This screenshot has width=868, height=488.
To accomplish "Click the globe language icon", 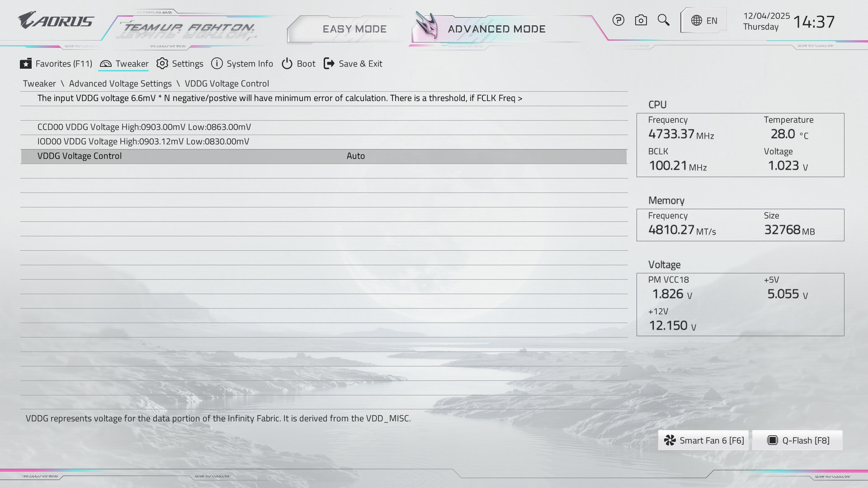I will tap(697, 21).
